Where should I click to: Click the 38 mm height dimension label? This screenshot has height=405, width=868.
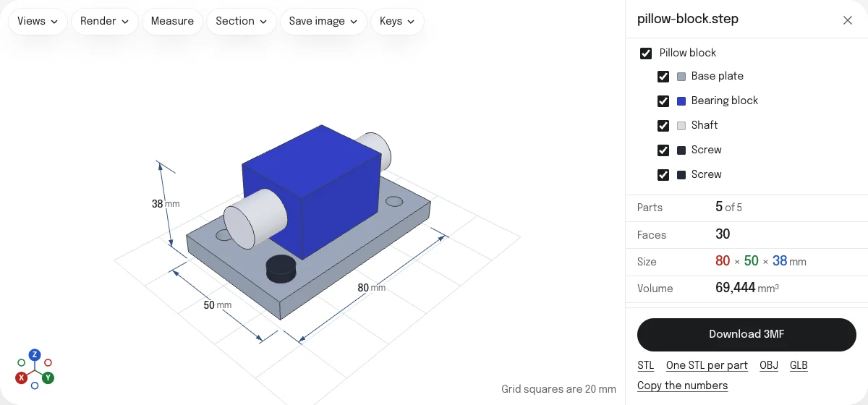tap(165, 204)
